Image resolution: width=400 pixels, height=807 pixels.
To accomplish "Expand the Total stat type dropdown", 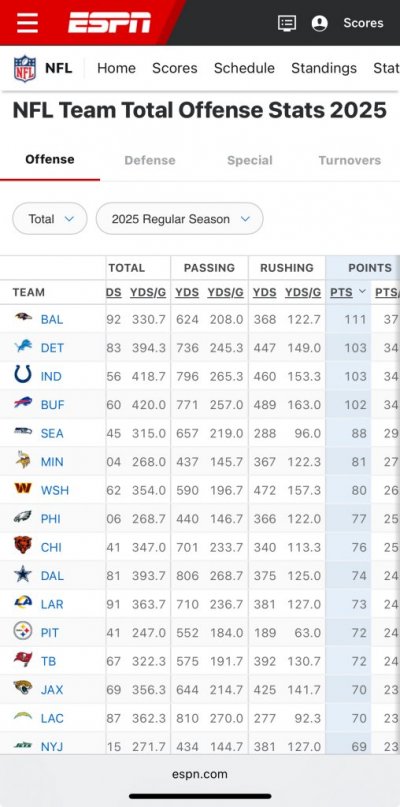I will tap(50, 219).
